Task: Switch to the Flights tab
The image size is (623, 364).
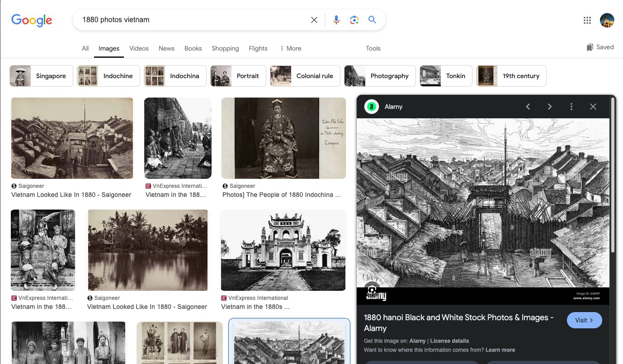Action: pos(258,48)
